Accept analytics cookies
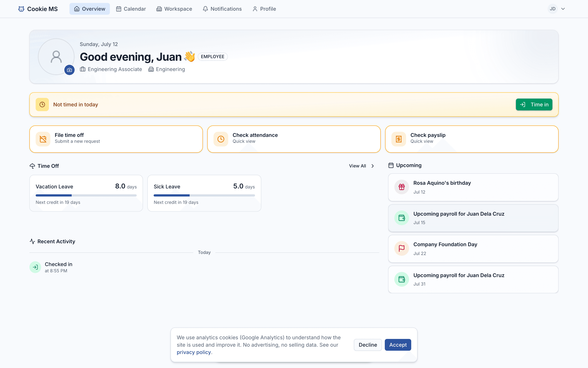The image size is (588, 368). click(x=398, y=345)
